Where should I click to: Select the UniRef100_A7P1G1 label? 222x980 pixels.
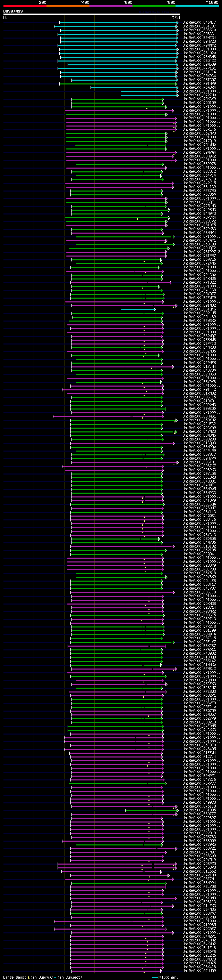[x=199, y=68]
